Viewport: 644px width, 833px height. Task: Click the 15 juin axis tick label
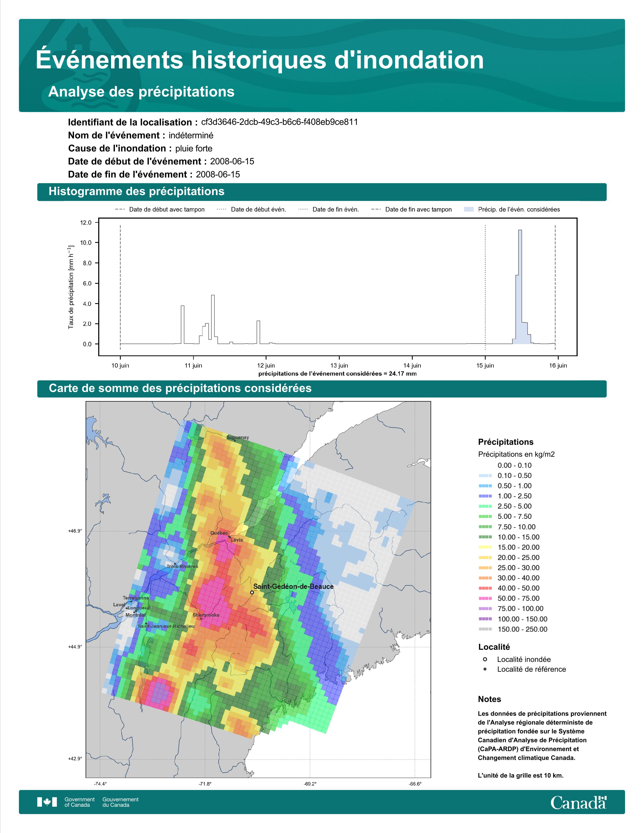[485, 366]
